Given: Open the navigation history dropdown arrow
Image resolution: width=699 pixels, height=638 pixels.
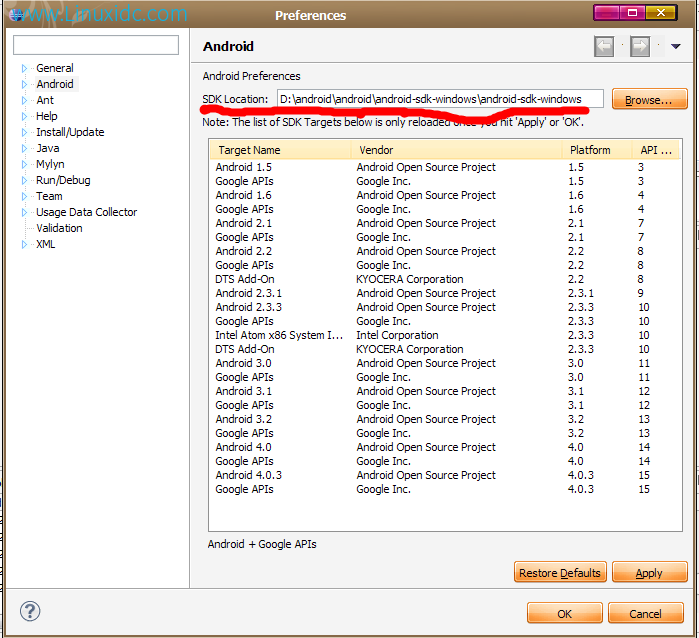Looking at the screenshot, I should [675, 46].
